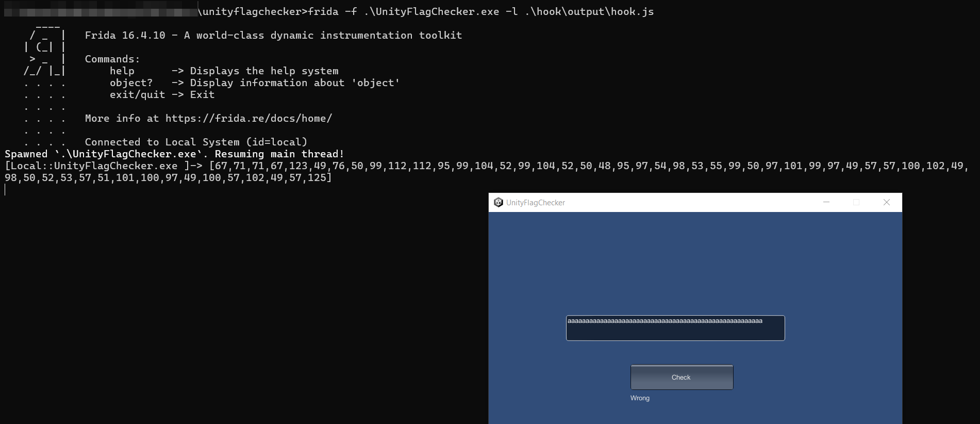Click the frida.re/docs/home URL in terminal
The image size is (980, 424).
[x=248, y=118]
